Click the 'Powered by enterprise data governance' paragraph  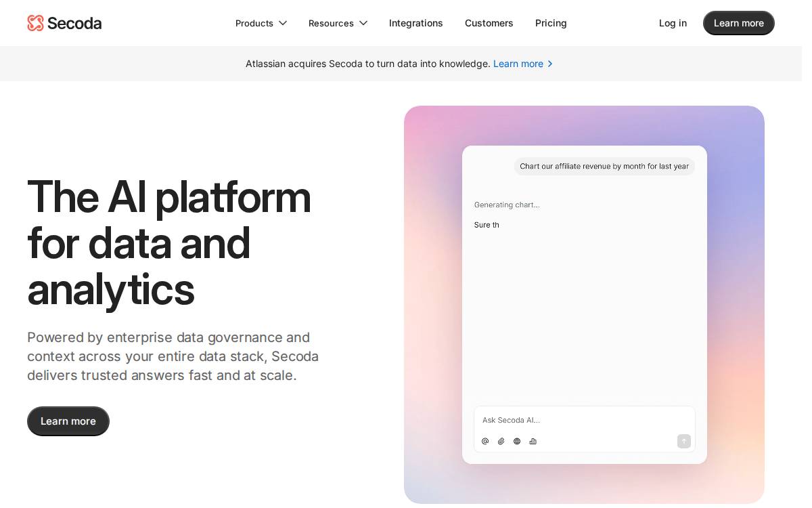[x=173, y=356]
